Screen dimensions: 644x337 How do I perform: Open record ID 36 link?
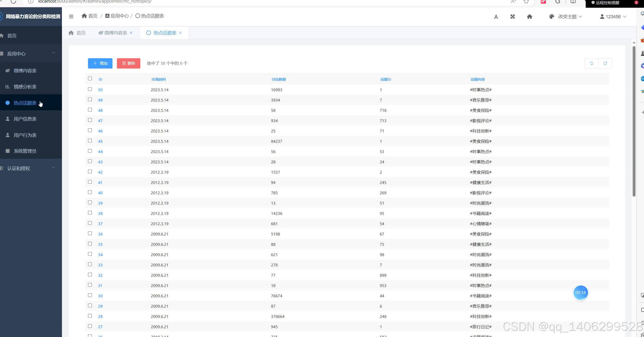(100, 234)
